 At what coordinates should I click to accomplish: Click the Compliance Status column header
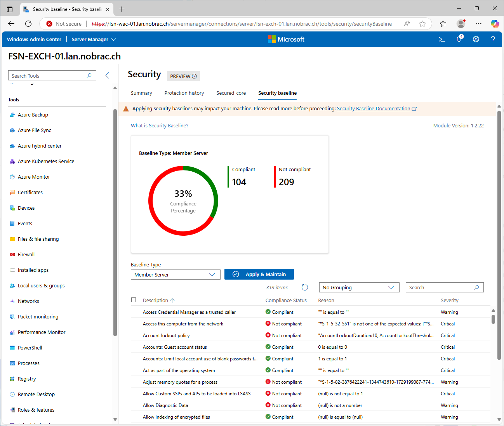click(286, 300)
